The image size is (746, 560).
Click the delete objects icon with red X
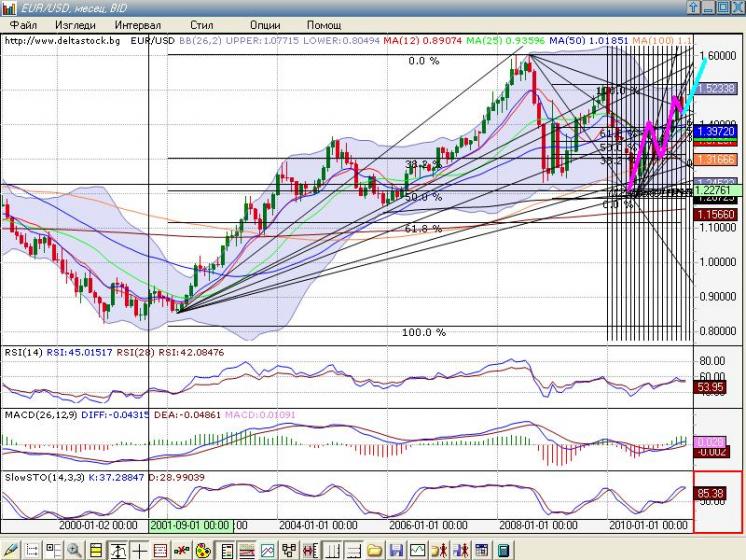coord(182,550)
